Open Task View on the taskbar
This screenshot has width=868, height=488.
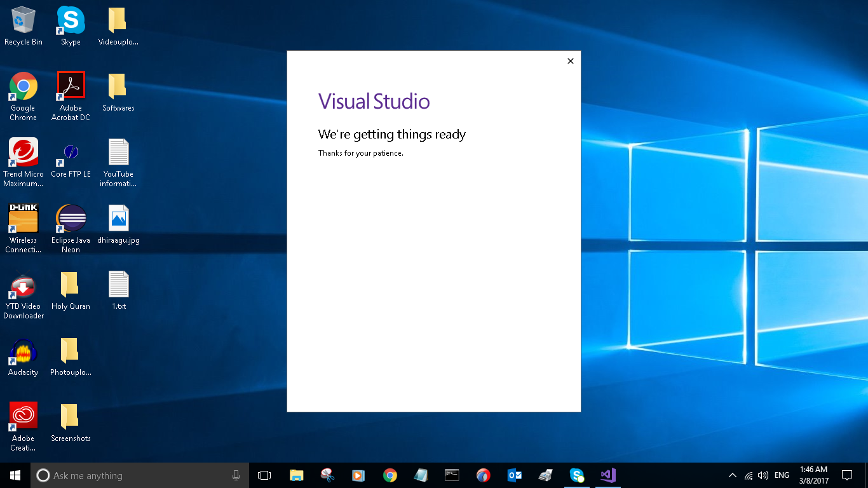[x=264, y=475]
